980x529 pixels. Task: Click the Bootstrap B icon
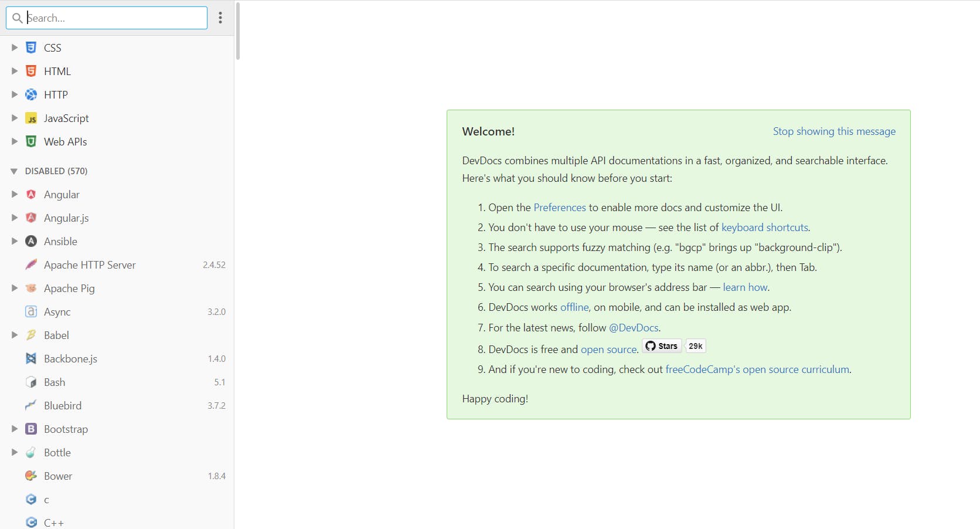[x=31, y=429]
